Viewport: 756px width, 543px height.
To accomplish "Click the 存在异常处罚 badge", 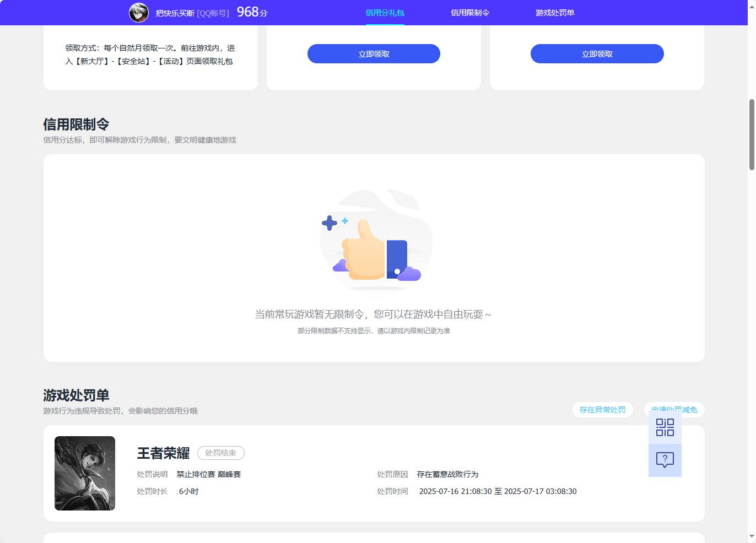I will [x=602, y=410].
